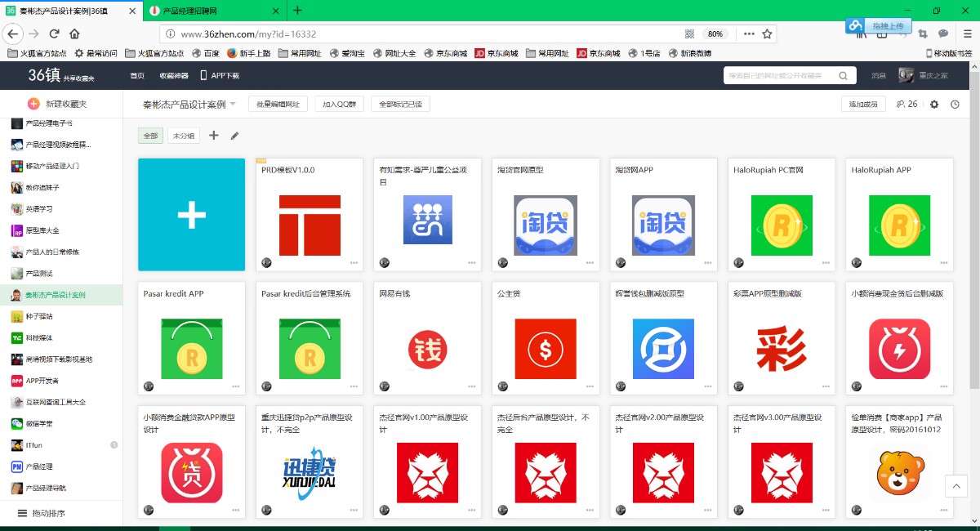
Task: Open the 辉雪钱包删减版原型 blue icon
Action: (663, 349)
